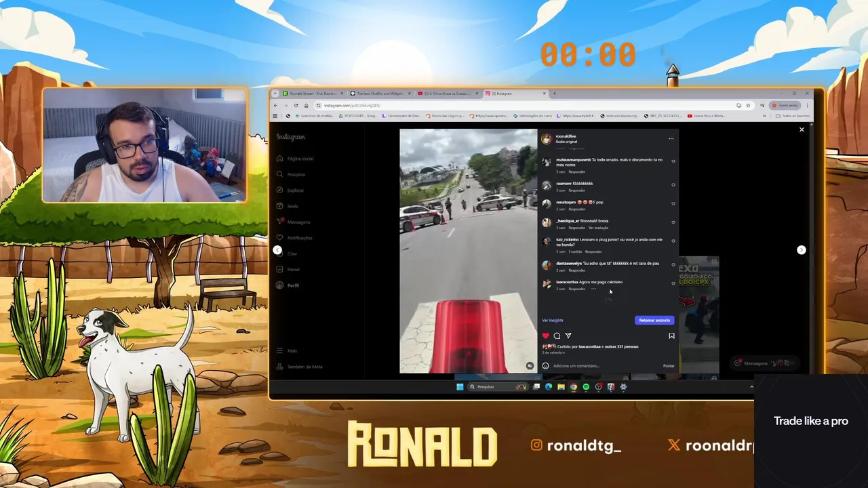Unlike the post with the red heart
Viewport: 868px width, 488px height.
click(x=545, y=335)
